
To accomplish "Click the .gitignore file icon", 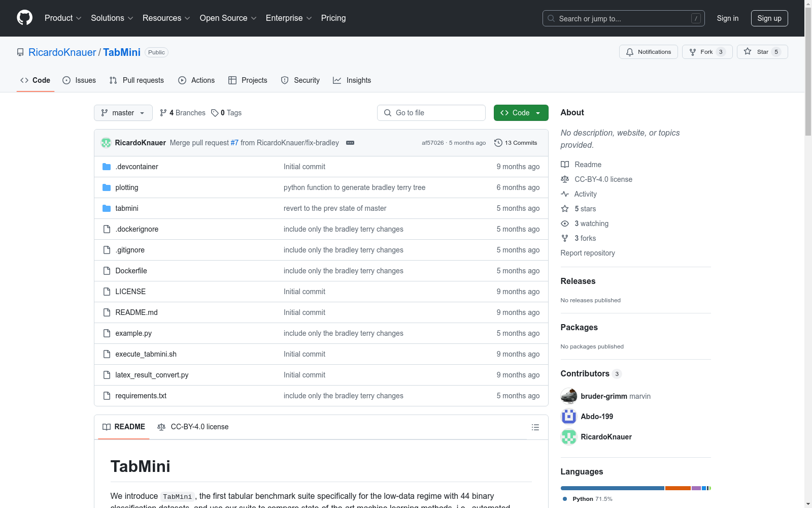I will coord(107,250).
